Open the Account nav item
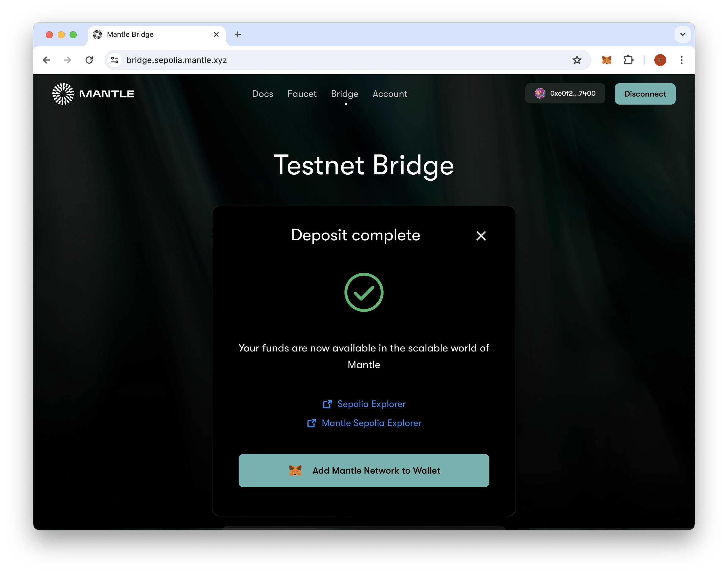Viewport: 728px width, 574px height. coord(390,94)
